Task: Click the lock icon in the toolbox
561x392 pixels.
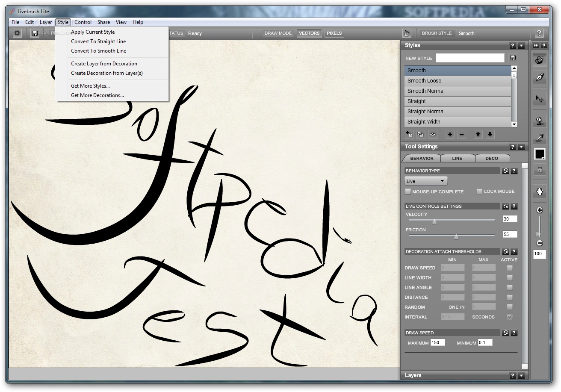Action: [540, 170]
